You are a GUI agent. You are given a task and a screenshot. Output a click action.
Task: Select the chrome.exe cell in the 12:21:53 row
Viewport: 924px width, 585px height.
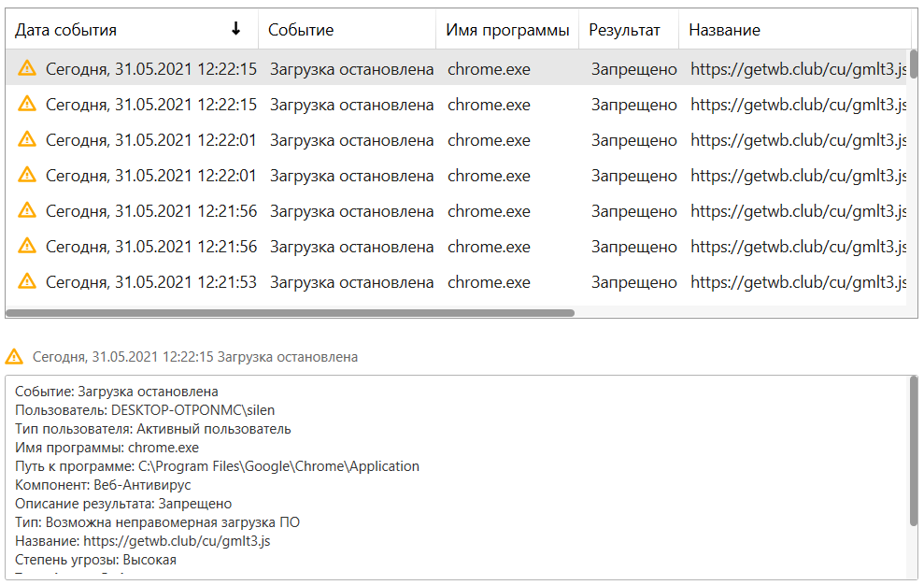tap(489, 282)
